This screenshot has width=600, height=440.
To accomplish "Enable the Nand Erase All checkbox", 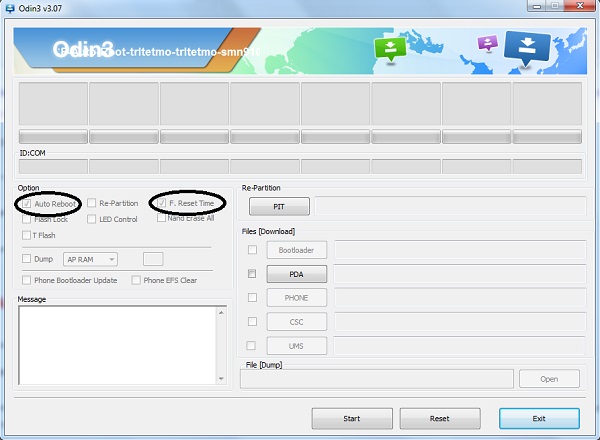I will tap(161, 218).
